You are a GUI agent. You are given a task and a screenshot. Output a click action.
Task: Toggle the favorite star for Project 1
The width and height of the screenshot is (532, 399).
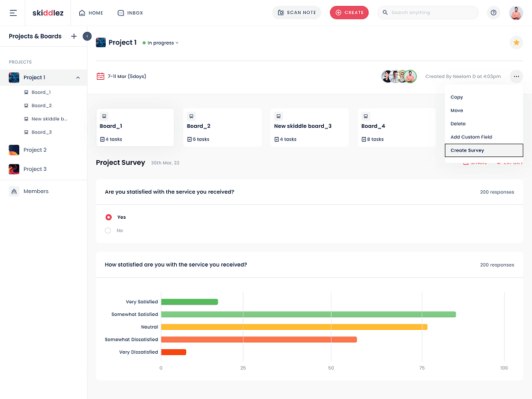click(x=516, y=43)
